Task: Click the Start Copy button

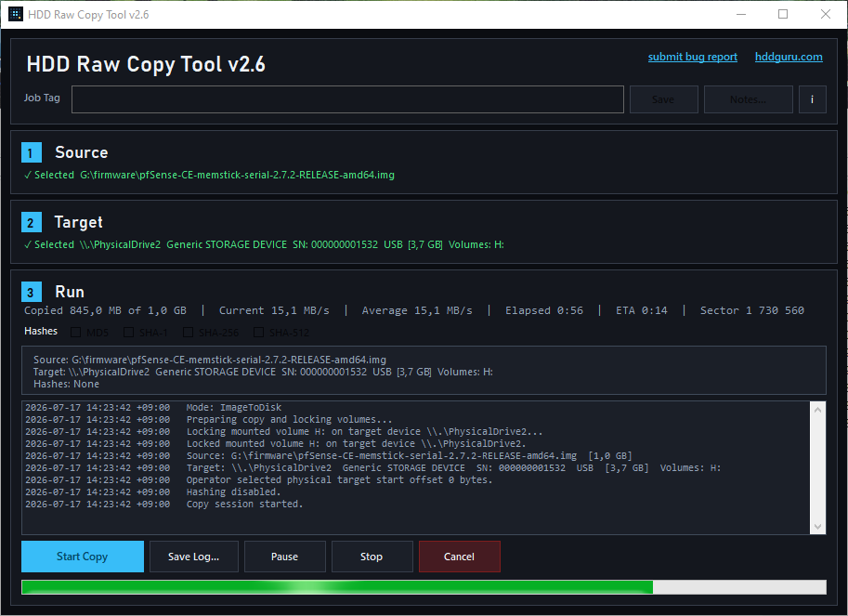Action: pyautogui.click(x=83, y=557)
